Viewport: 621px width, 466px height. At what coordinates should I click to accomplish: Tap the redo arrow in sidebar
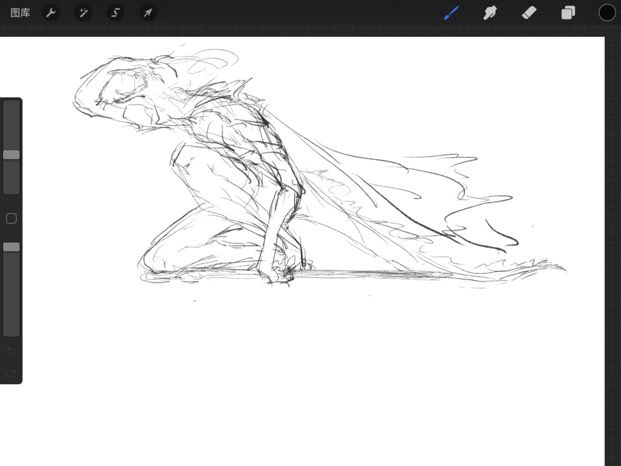tap(11, 373)
